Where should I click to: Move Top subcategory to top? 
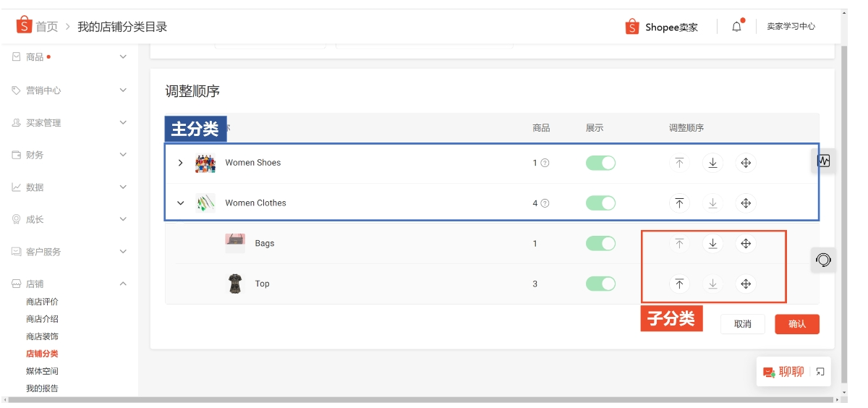[x=679, y=284]
